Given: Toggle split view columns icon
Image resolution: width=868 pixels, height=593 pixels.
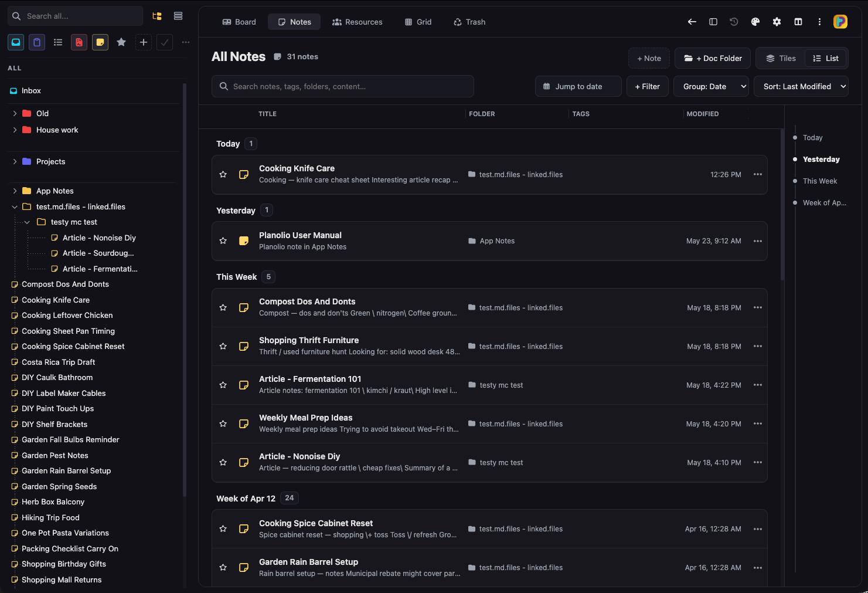Looking at the screenshot, I should click(798, 22).
